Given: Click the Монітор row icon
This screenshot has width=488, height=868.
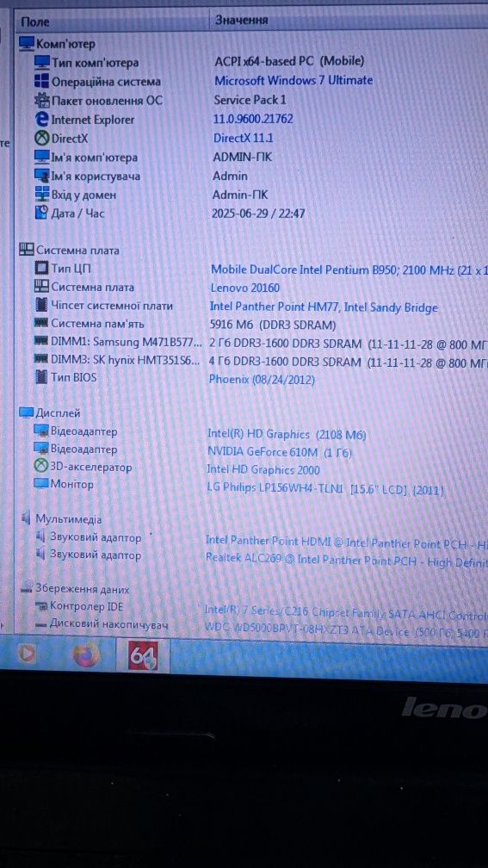Looking at the screenshot, I should [x=41, y=484].
